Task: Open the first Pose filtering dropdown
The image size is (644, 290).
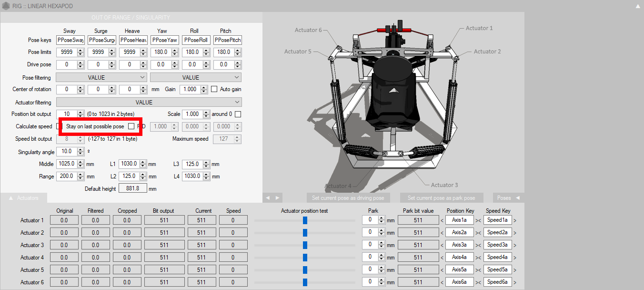Action: tap(101, 77)
